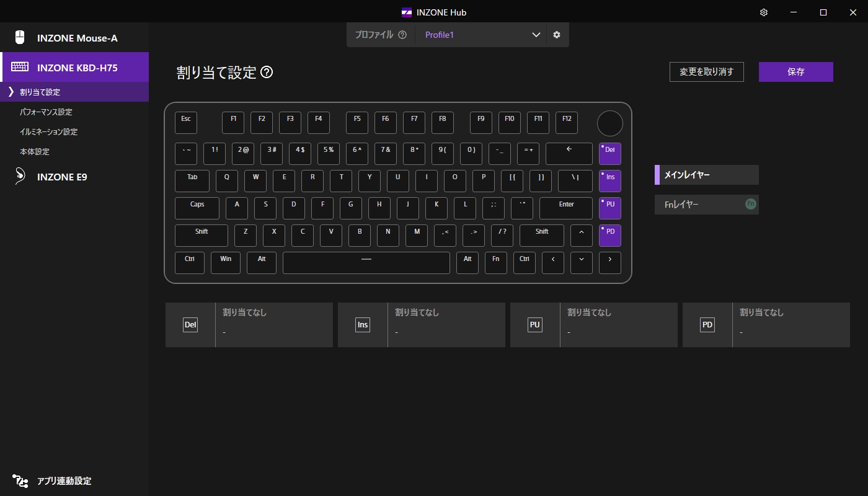Image resolution: width=868 pixels, height=496 pixels.
Task: Select the PU icon in assignment card
Action: point(535,325)
